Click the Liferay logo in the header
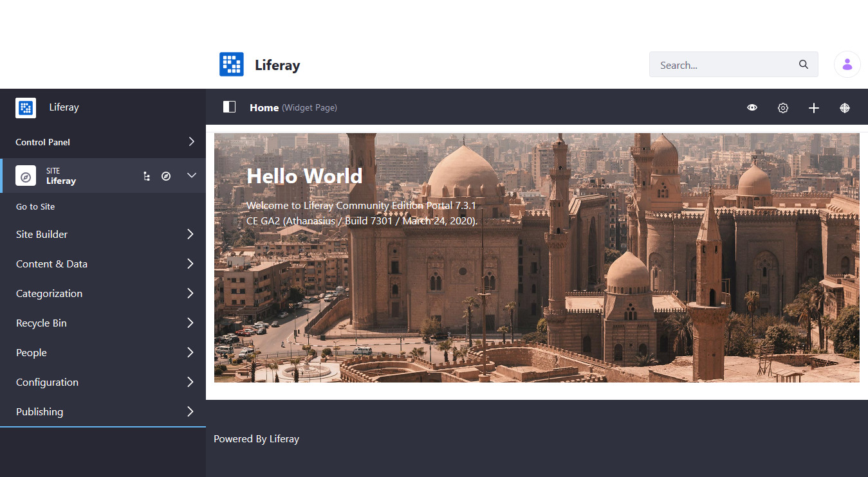The image size is (868, 477). 232,64
